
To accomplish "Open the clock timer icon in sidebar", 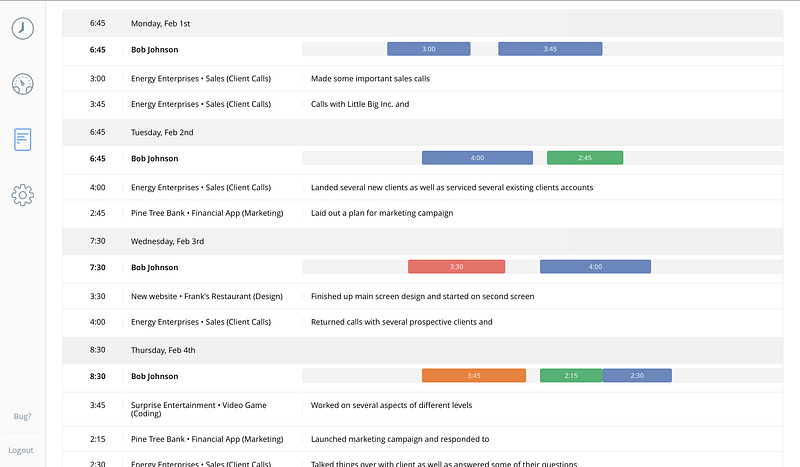I will click(22, 28).
